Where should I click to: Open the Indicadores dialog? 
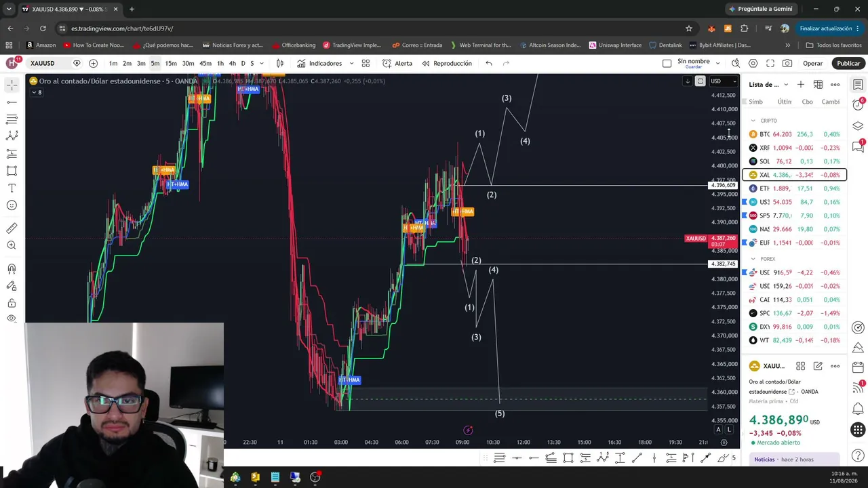(319, 64)
